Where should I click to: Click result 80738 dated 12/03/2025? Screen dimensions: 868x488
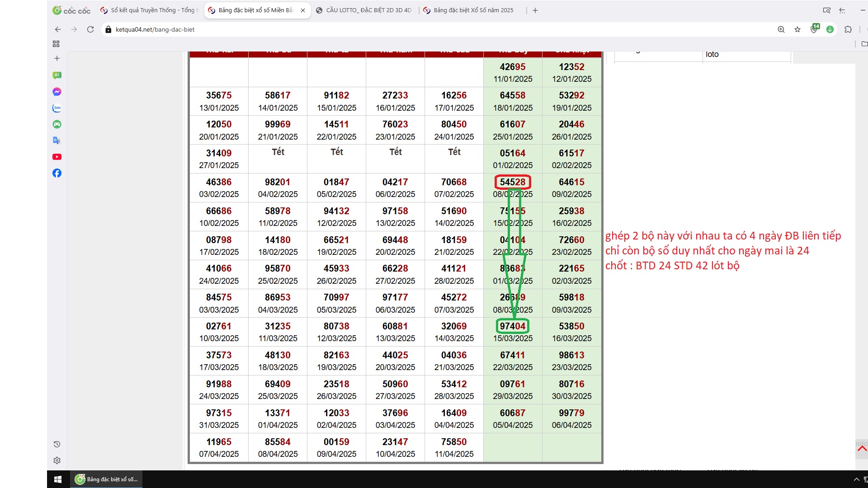pyautogui.click(x=336, y=326)
